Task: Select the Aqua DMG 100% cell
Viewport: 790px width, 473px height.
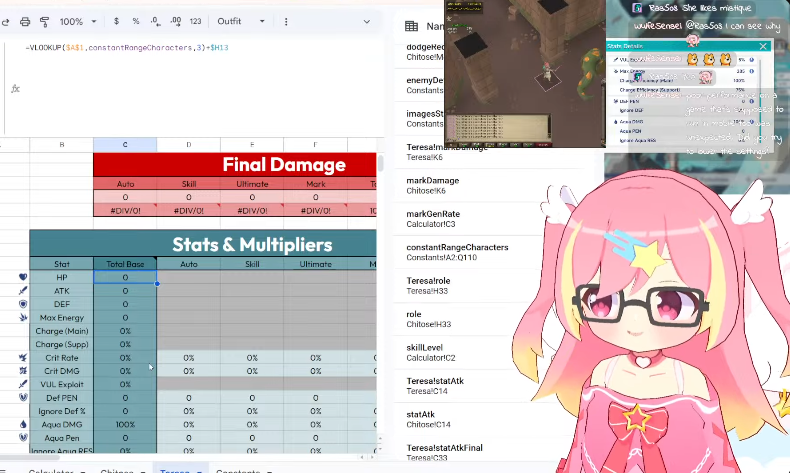Action: 125,425
